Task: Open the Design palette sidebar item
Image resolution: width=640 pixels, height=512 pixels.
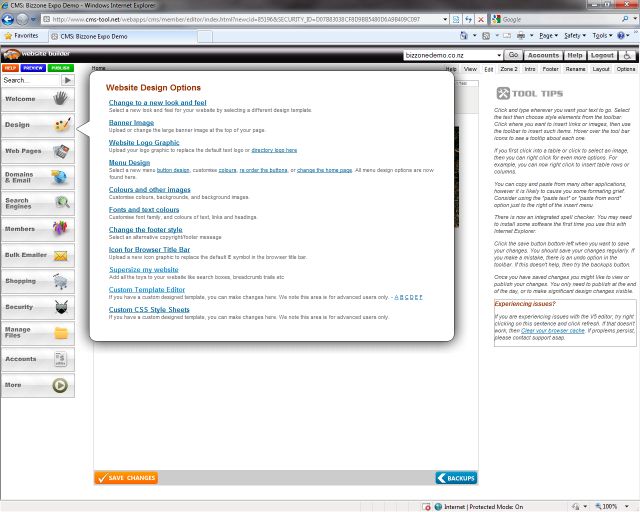Action: click(37, 126)
